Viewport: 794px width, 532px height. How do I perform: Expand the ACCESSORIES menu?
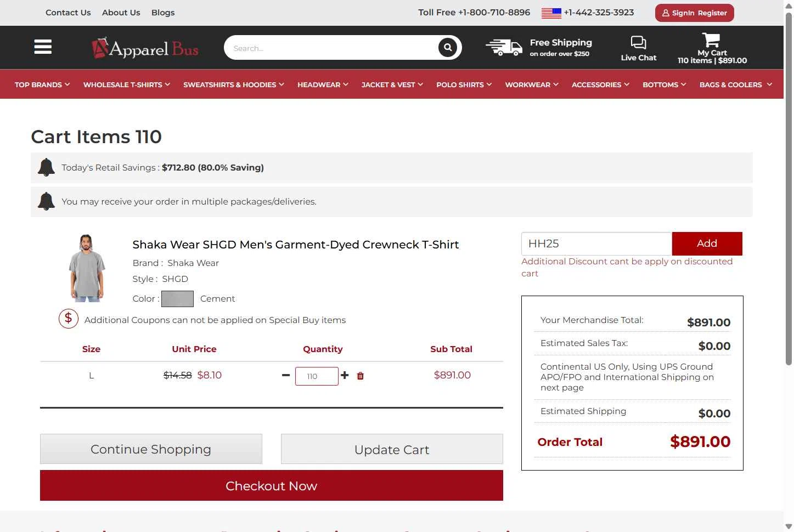click(600, 84)
